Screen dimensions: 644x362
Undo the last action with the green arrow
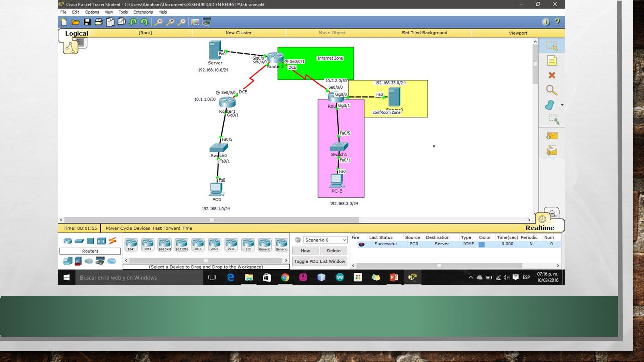pyautogui.click(x=133, y=22)
